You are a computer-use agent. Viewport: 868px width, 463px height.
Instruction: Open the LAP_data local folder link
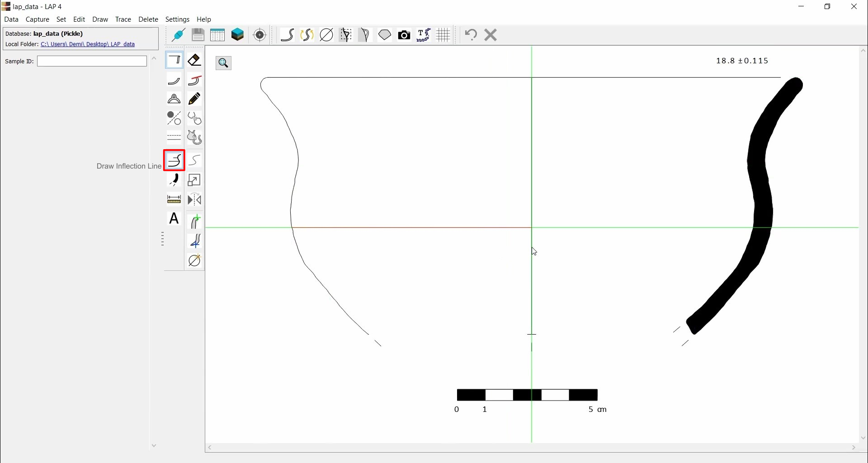click(x=88, y=44)
